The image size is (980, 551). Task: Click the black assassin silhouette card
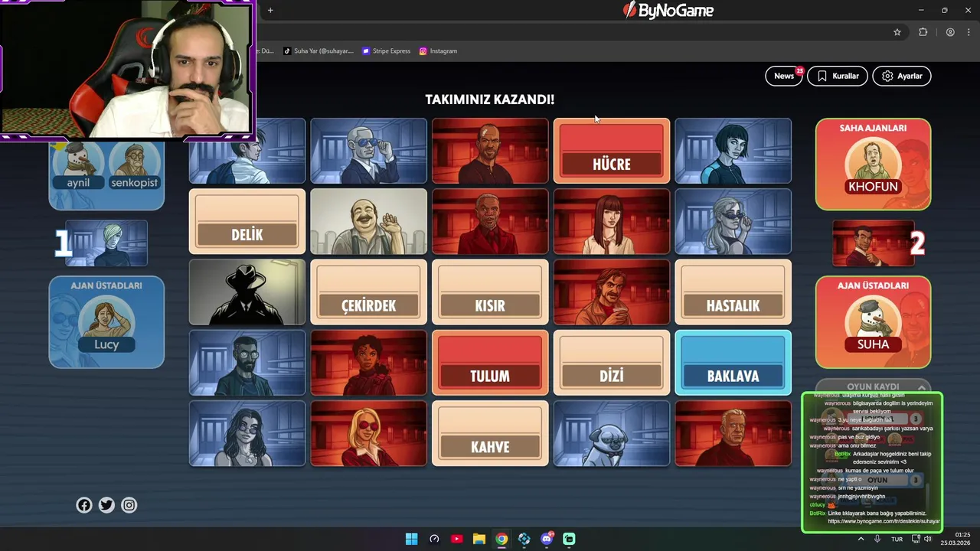(x=247, y=292)
